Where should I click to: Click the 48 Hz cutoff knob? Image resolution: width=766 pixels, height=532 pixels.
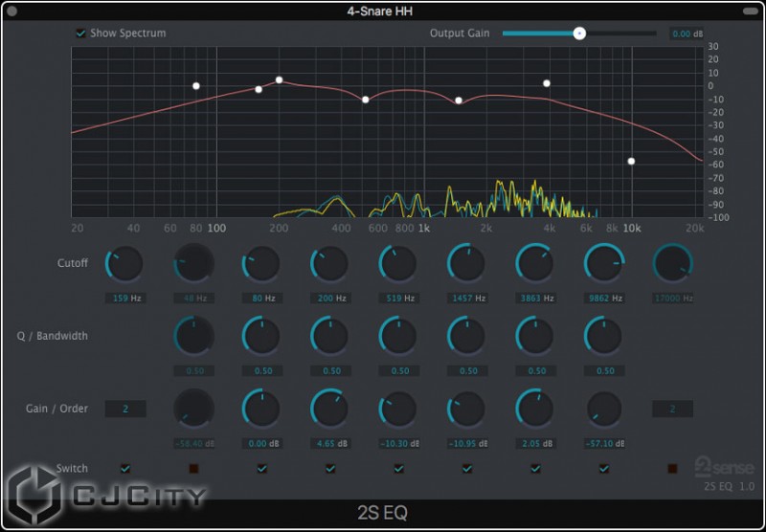194,263
